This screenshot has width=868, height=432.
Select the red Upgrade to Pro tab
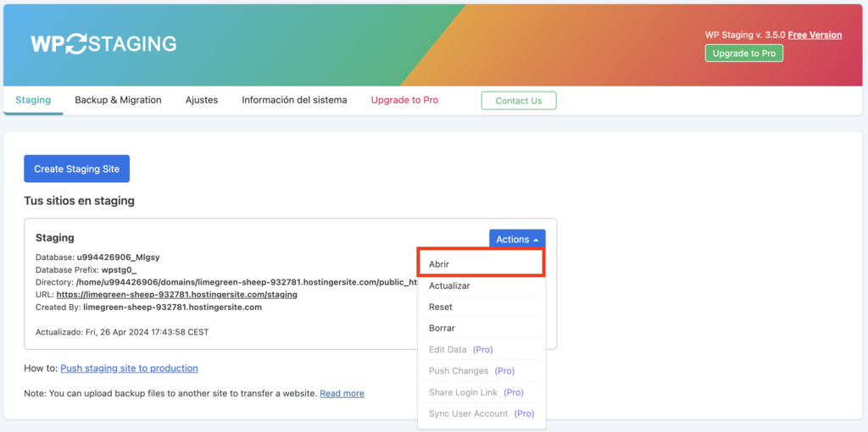coord(404,100)
